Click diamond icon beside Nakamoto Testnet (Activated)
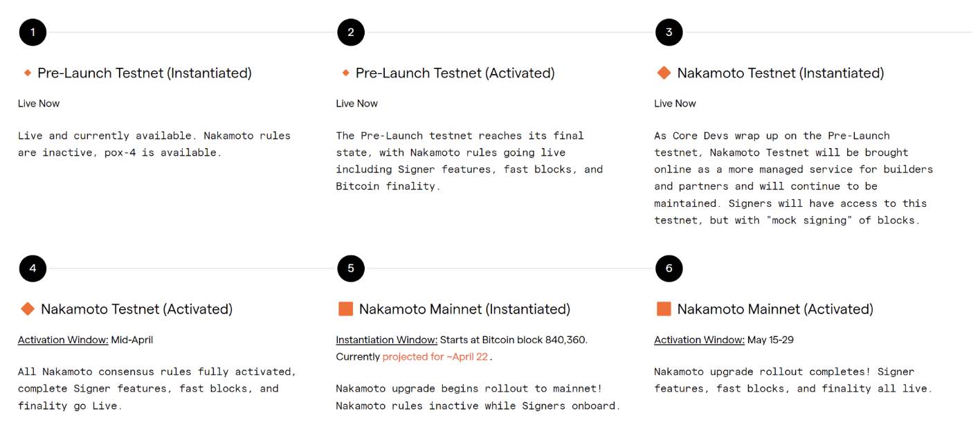 tap(28, 309)
